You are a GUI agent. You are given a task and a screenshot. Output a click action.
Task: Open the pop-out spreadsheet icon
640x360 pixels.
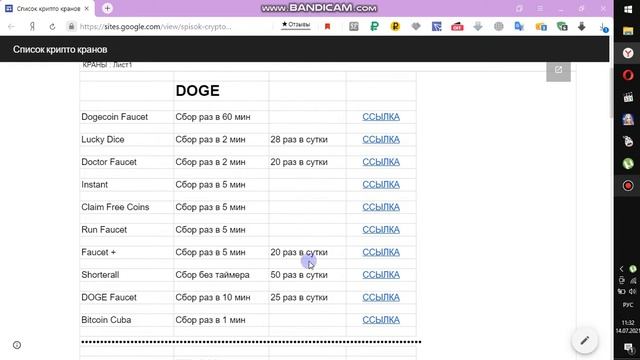(558, 70)
